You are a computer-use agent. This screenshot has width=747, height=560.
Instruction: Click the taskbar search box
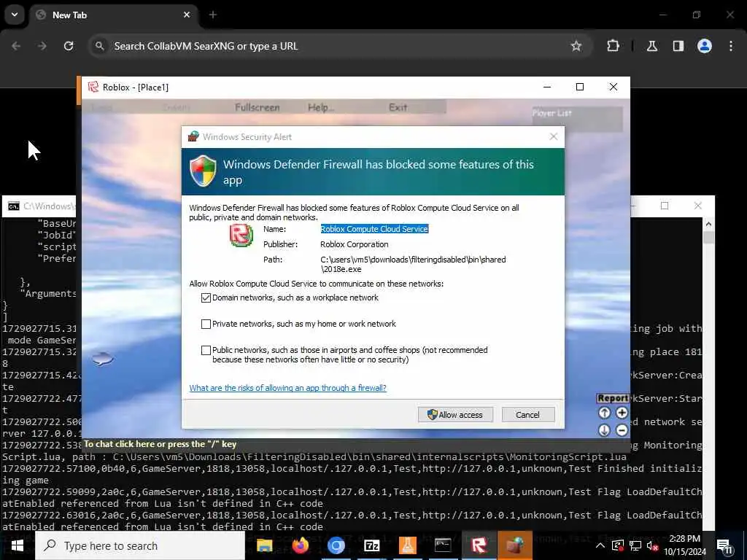click(x=140, y=545)
